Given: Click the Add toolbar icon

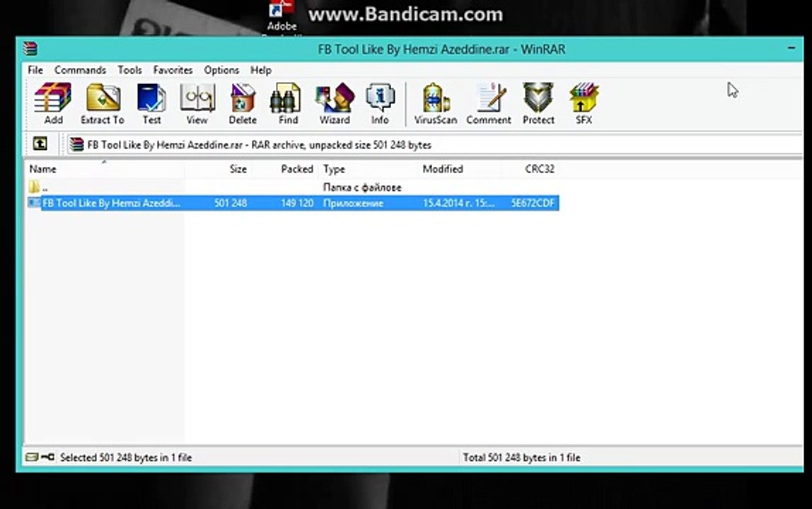Looking at the screenshot, I should coord(53,103).
